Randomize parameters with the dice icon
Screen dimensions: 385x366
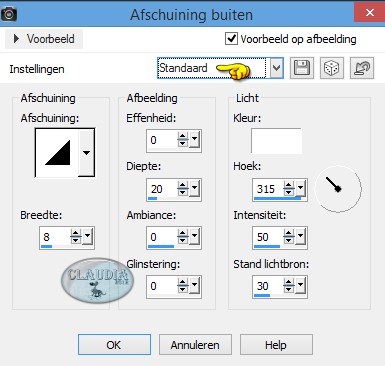tap(331, 68)
